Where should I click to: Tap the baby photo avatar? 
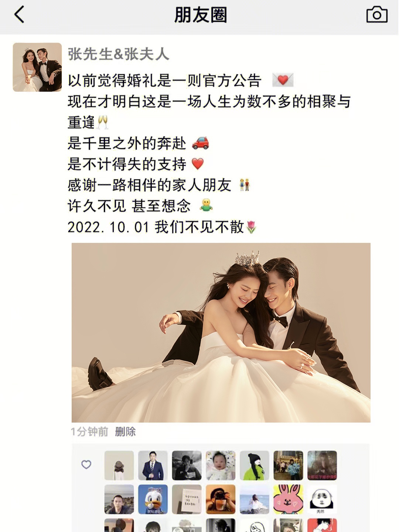coord(221,465)
